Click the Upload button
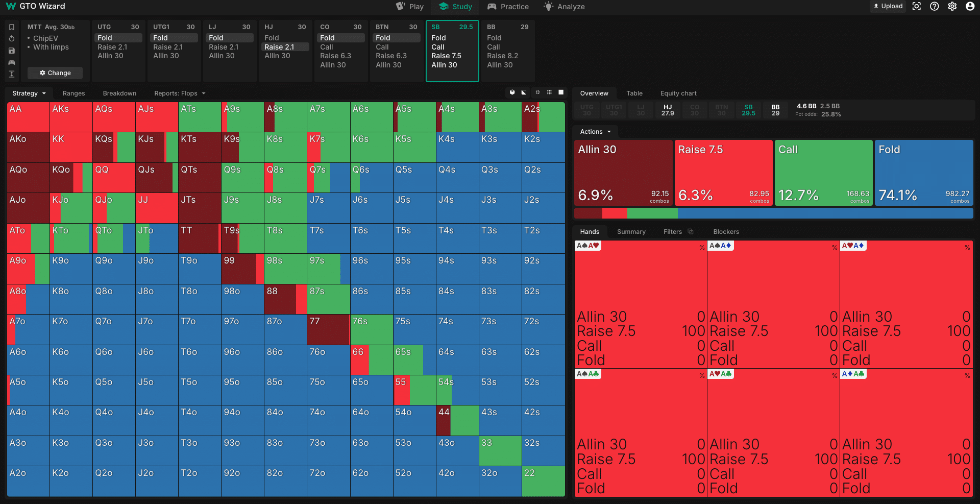 888,7
